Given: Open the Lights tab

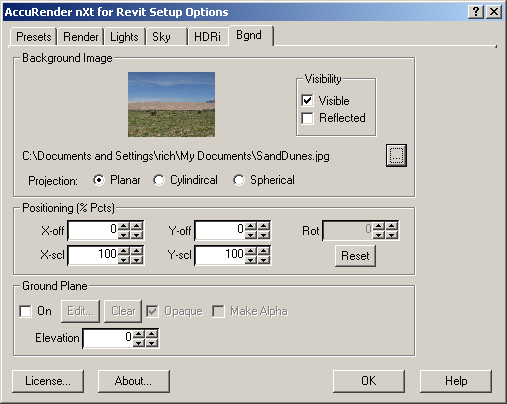Looking at the screenshot, I should 124,37.
